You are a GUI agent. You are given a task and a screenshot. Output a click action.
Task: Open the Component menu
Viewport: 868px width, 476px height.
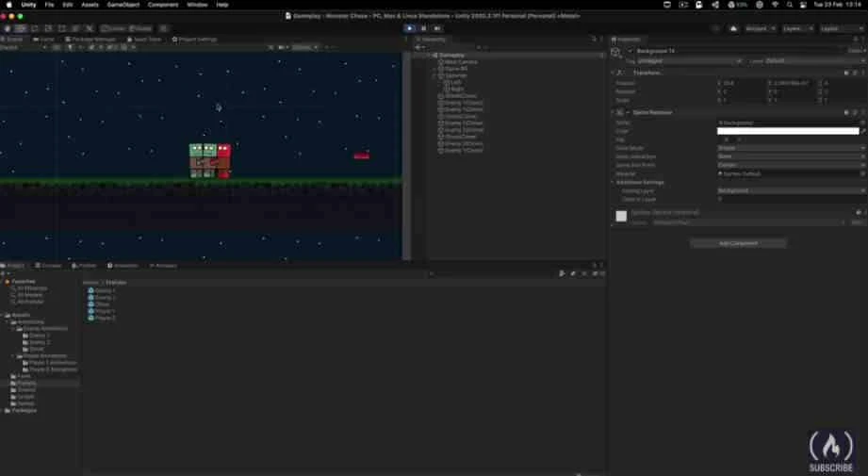point(163,5)
